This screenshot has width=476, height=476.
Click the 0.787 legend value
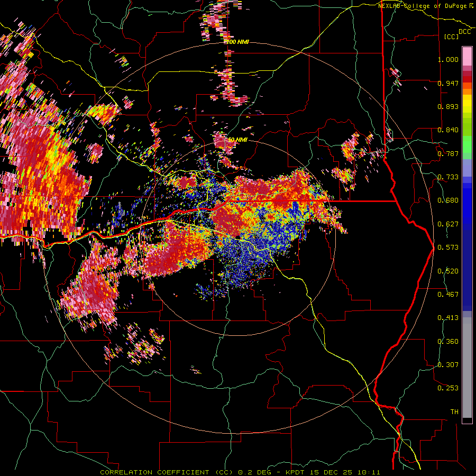[448, 153]
